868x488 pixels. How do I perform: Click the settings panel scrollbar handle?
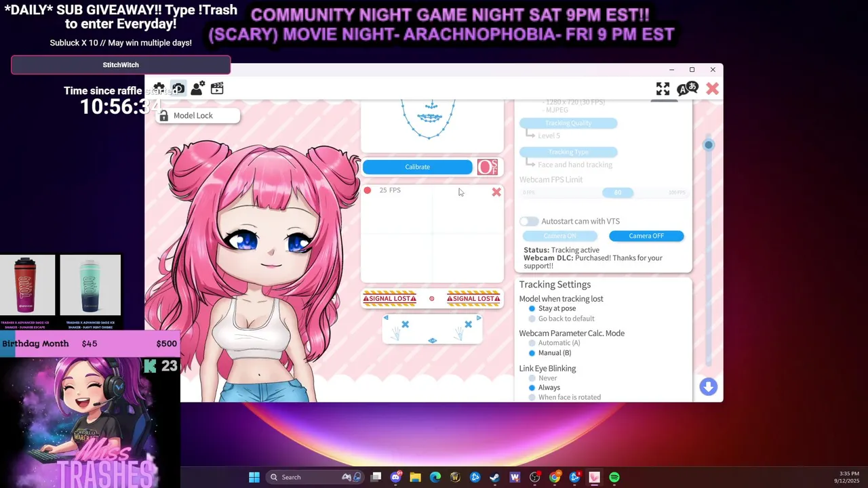709,145
